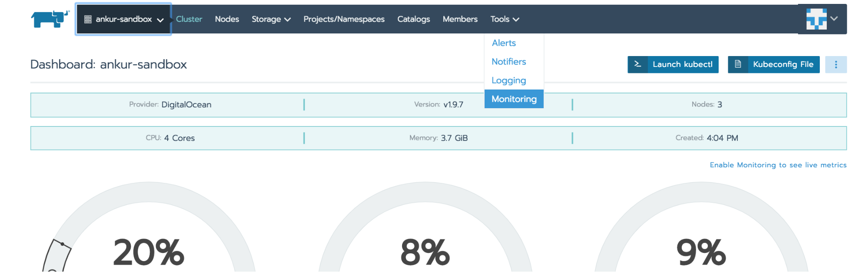The width and height of the screenshot is (868, 272).
Task: Click the Created 4:04 PM value
Action: pyautogui.click(x=722, y=138)
